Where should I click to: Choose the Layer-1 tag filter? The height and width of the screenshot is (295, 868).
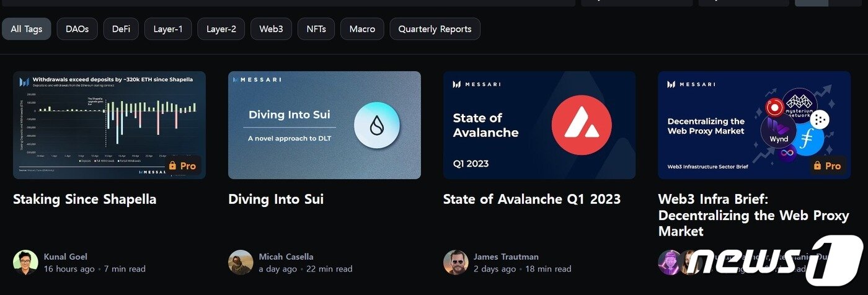tap(168, 29)
